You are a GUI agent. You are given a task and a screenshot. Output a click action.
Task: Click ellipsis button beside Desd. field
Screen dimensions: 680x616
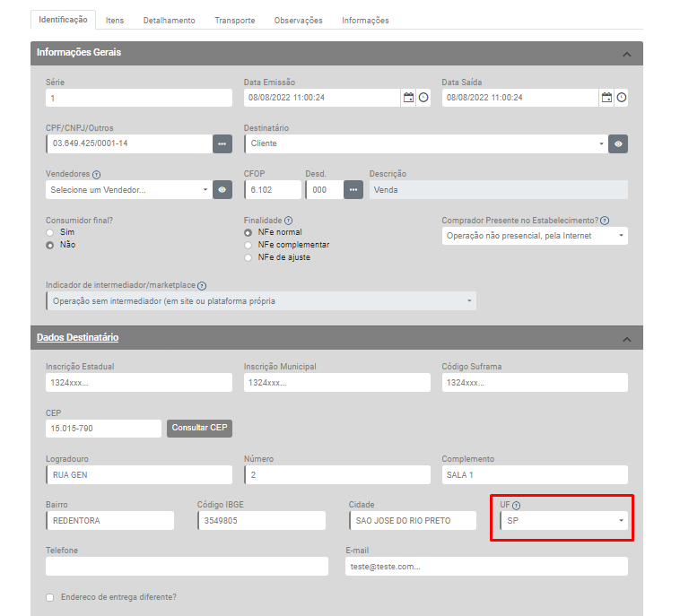coord(353,190)
